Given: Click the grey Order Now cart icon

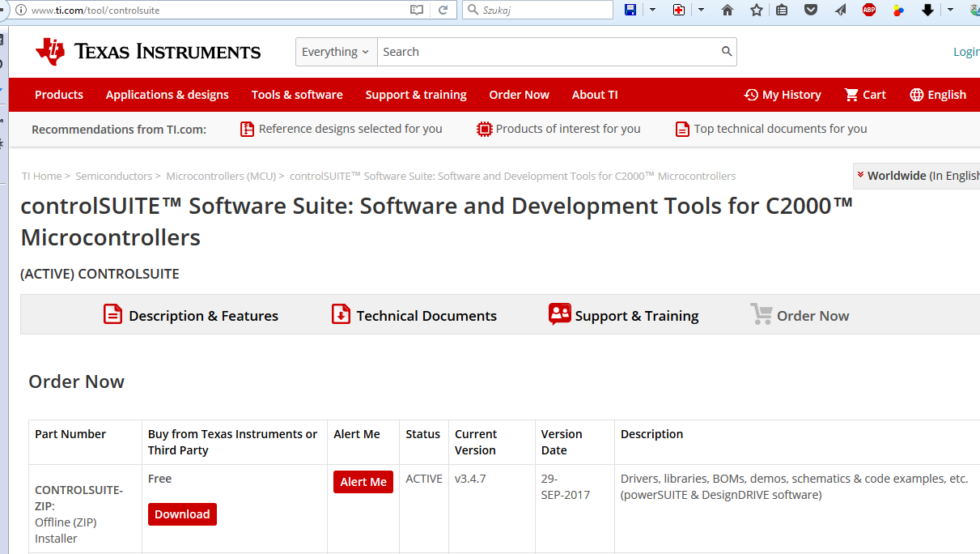Looking at the screenshot, I should tap(762, 314).
